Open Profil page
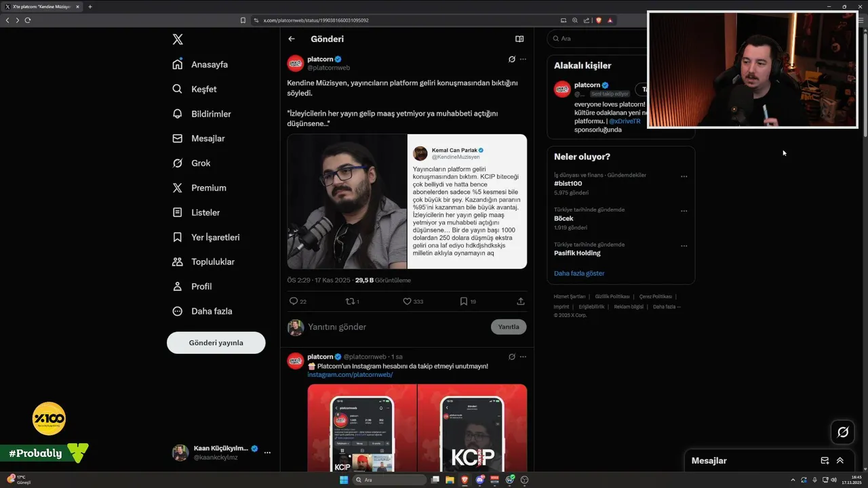 pos(192,286)
